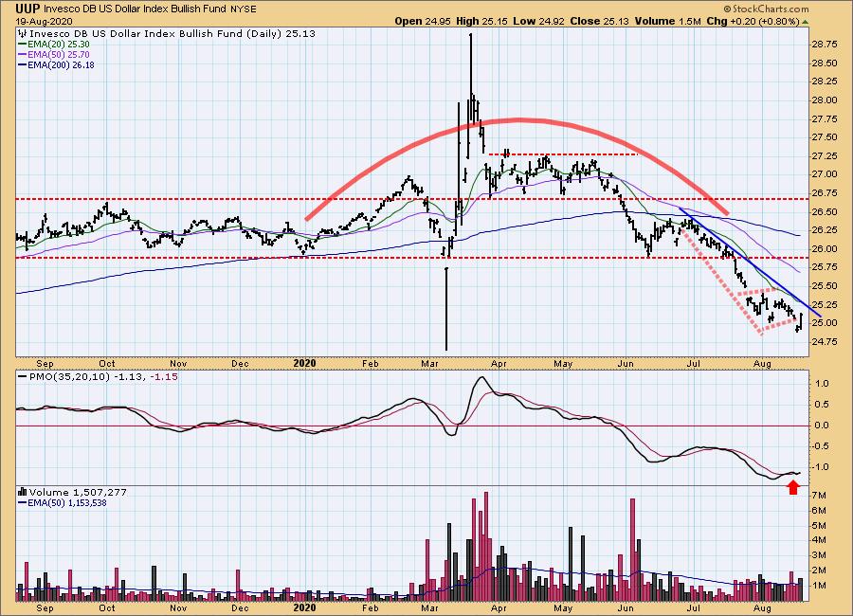
Task: Select the EMA(50) 25.70 legend entry
Action: point(58,54)
